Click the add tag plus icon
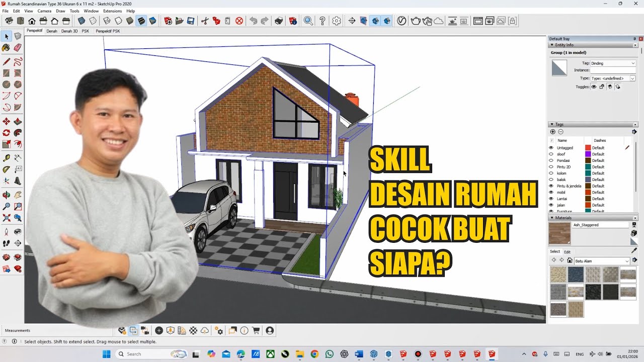This screenshot has width=644, height=362. pyautogui.click(x=553, y=132)
